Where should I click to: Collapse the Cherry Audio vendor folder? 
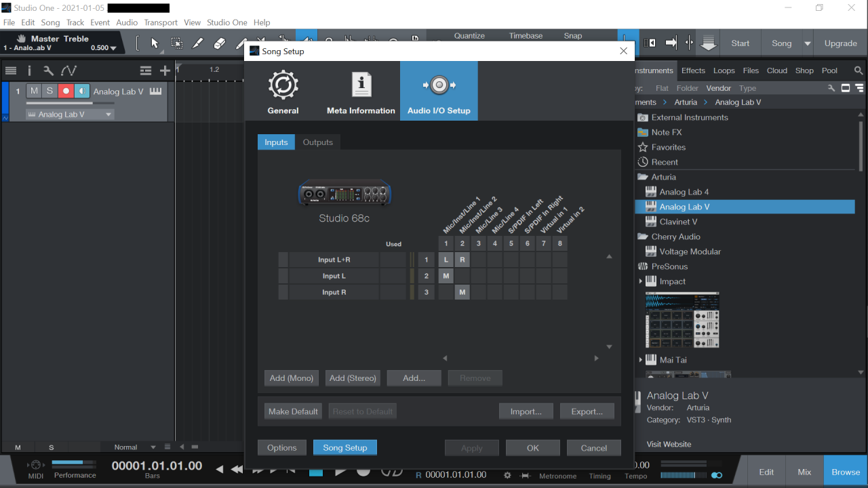[642, 237]
